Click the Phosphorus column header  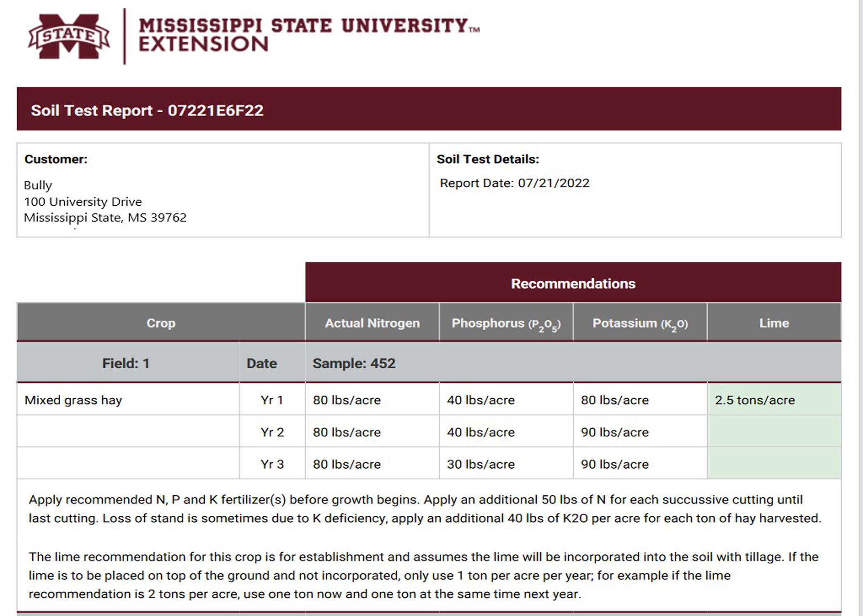pyautogui.click(x=506, y=322)
